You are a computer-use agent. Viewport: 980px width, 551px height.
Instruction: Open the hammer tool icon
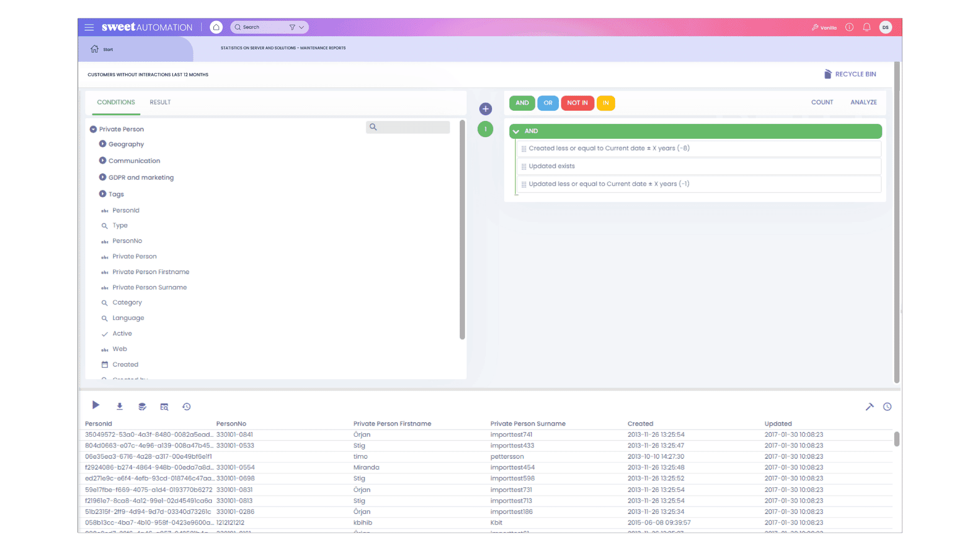[x=870, y=407]
